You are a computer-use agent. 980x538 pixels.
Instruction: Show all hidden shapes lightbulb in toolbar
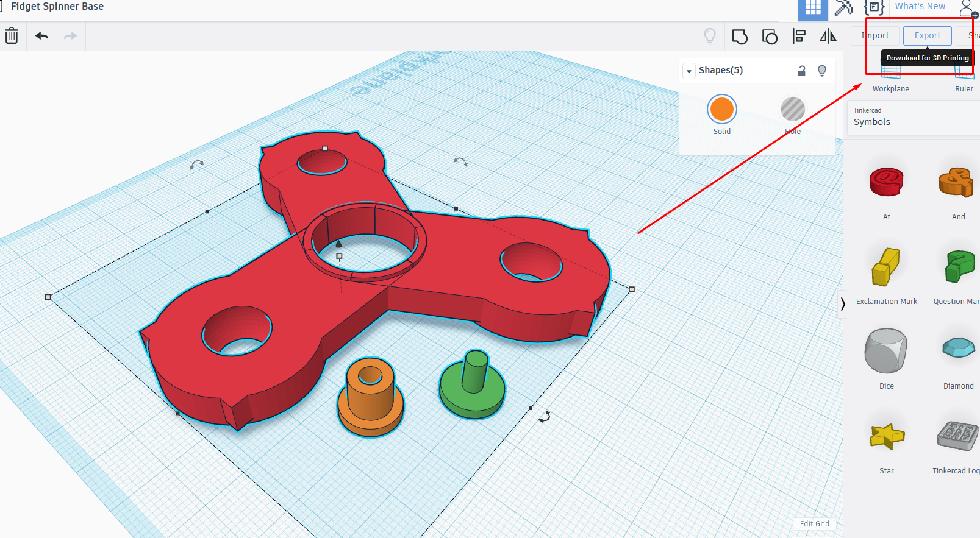coord(710,37)
